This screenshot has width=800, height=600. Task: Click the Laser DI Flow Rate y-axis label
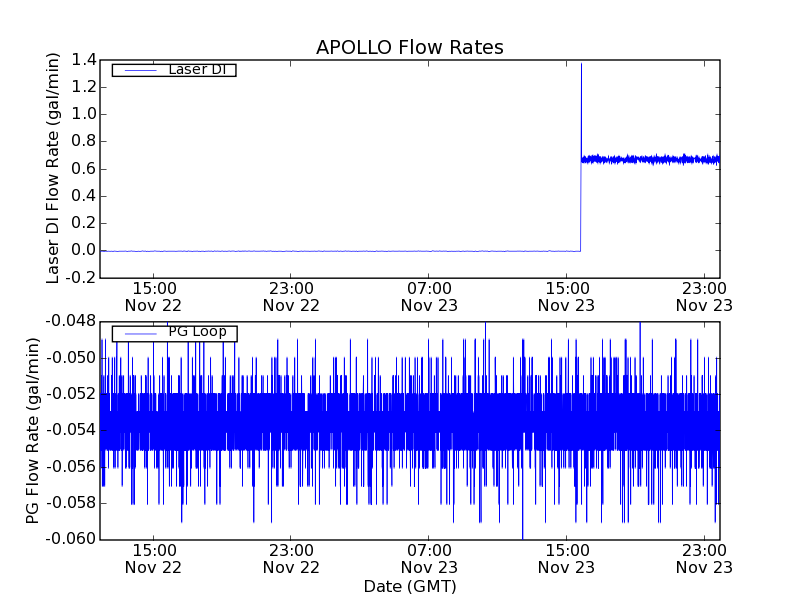point(54,168)
